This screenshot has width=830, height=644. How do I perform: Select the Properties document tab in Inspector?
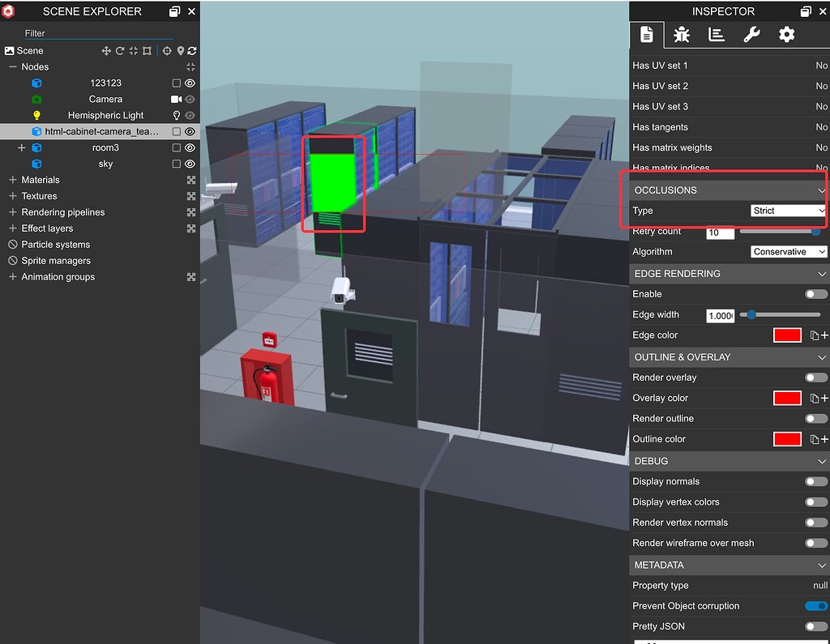646,35
